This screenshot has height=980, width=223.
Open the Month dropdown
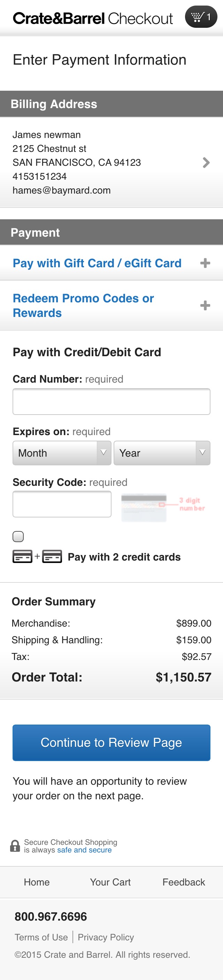(62, 453)
